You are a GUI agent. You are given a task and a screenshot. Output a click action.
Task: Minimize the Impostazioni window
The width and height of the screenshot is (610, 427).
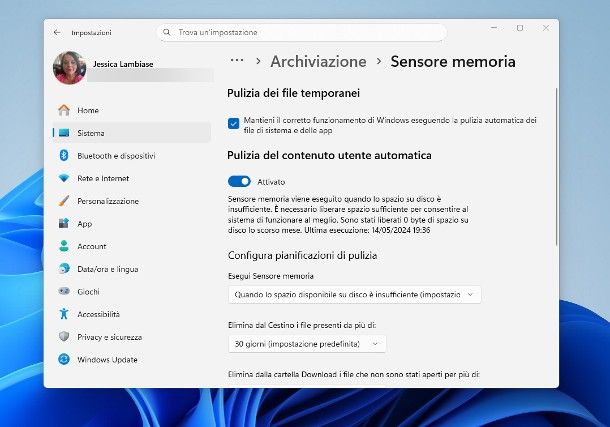click(x=494, y=28)
